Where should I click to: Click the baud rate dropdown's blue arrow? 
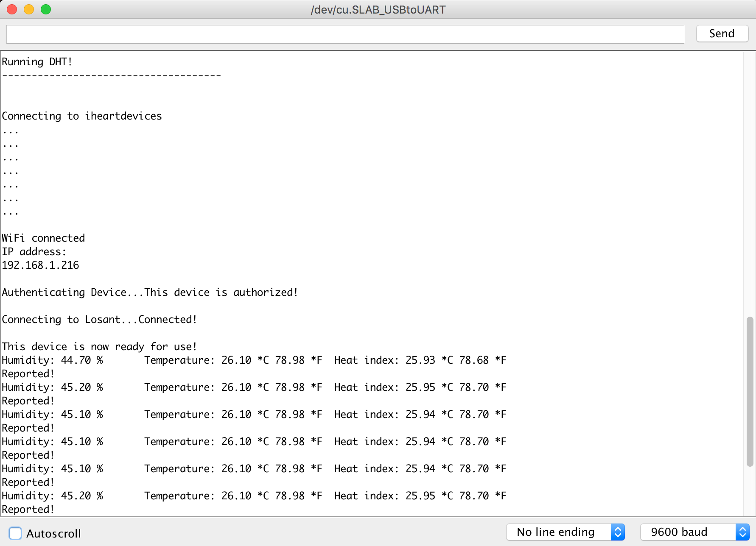(x=742, y=532)
